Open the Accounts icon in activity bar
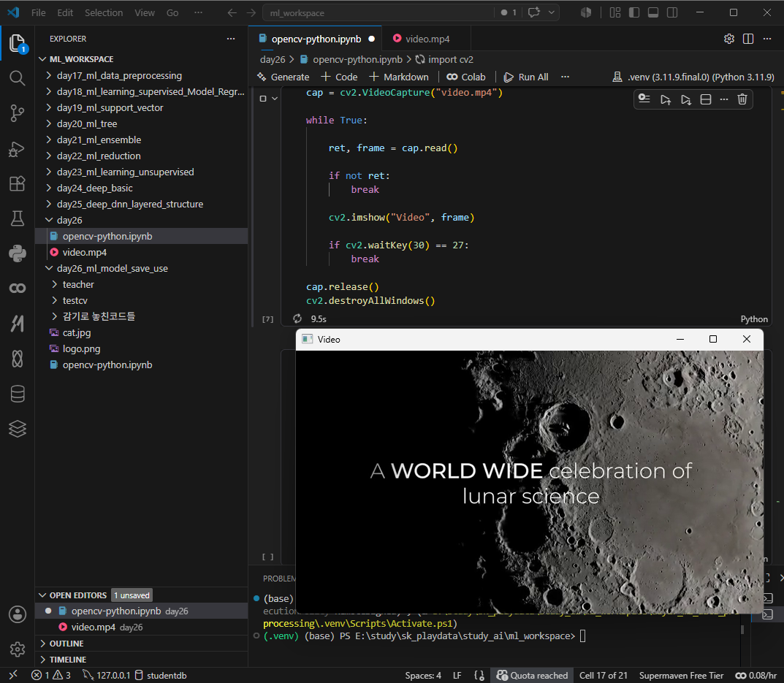This screenshot has height=683, width=784. (x=18, y=614)
